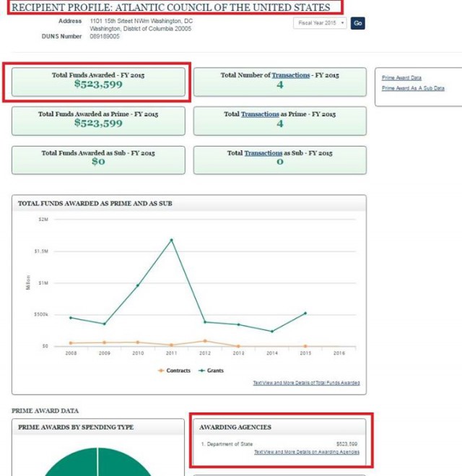Click the $1.5M y-axis label

(41, 251)
